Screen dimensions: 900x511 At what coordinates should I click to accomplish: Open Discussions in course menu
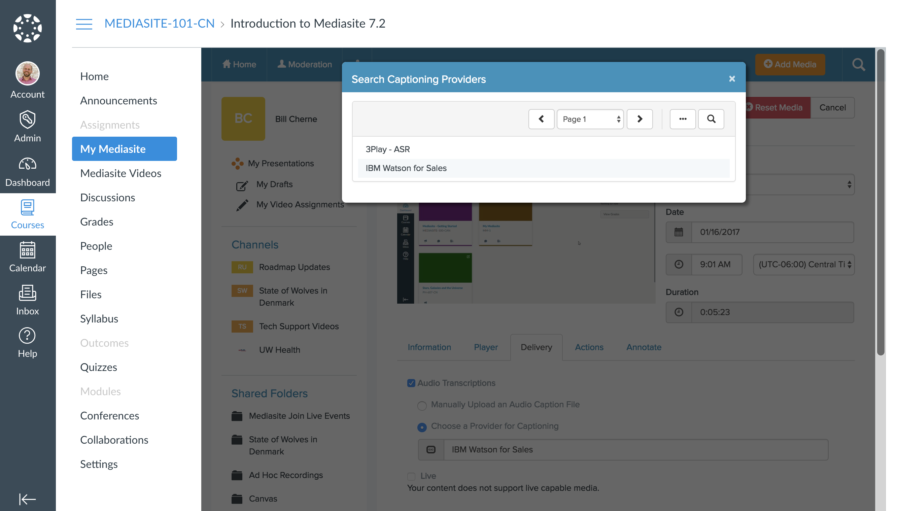coord(107,197)
